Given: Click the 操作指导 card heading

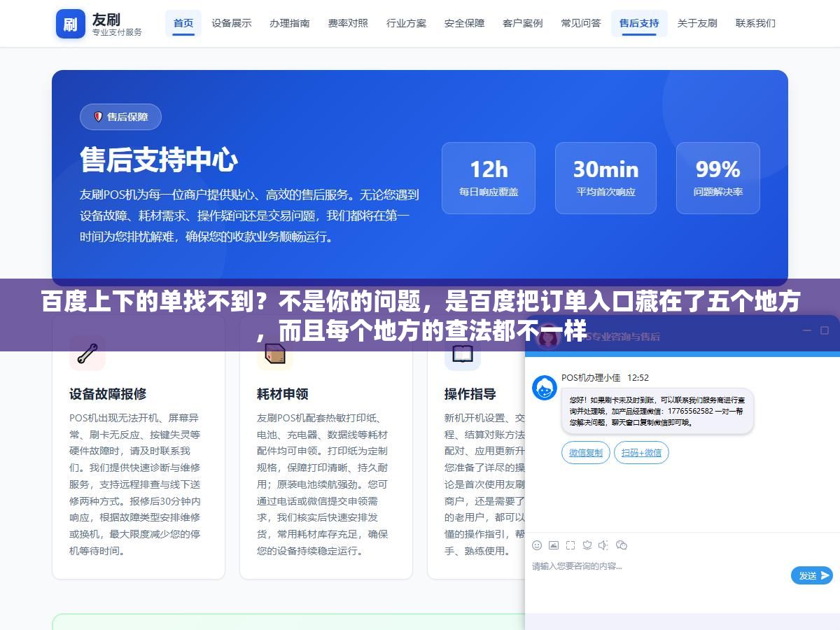Looking at the screenshot, I should (x=470, y=394).
